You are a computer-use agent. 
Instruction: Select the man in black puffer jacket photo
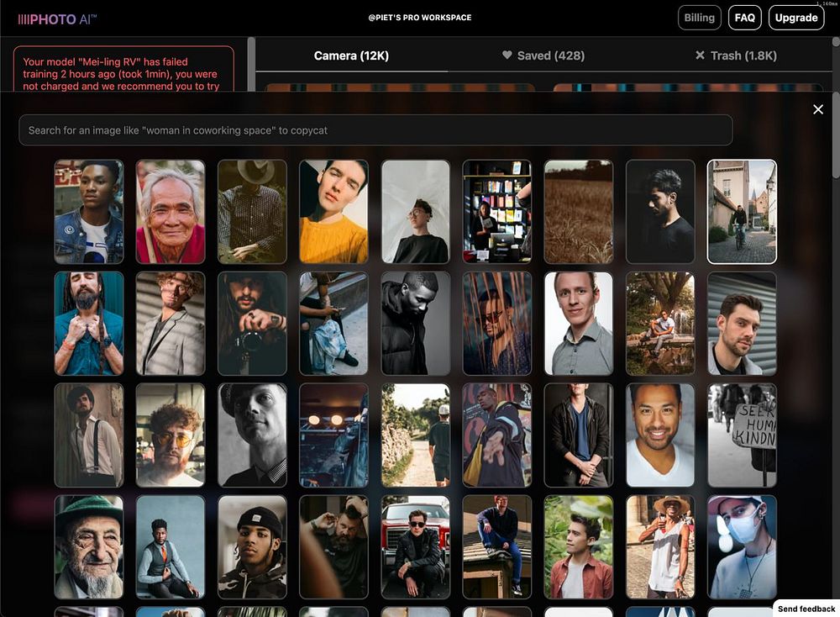416,324
